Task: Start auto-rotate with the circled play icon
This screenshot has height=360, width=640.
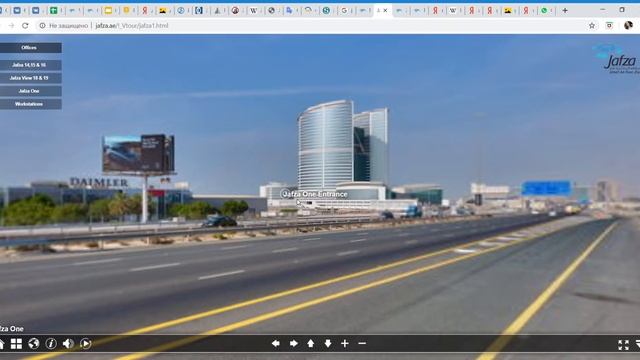Action: pyautogui.click(x=85, y=344)
